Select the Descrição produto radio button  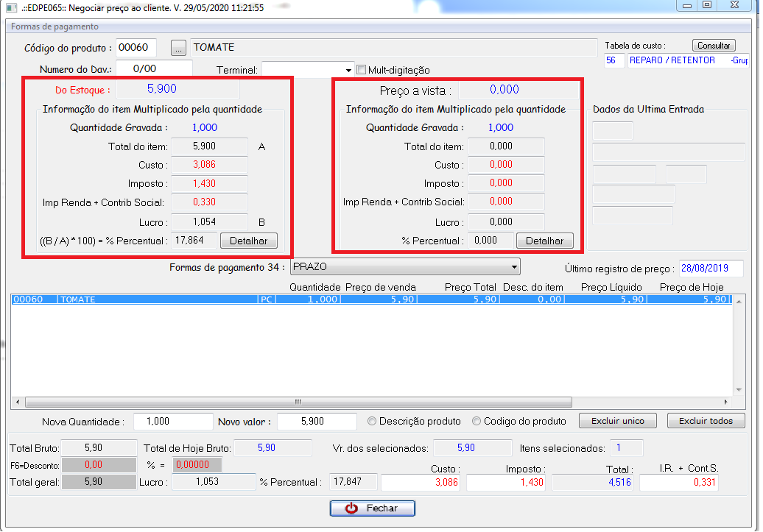(373, 422)
